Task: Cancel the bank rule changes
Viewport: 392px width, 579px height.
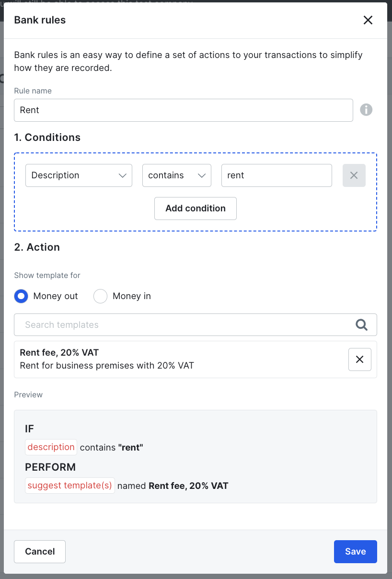Action: coord(40,552)
